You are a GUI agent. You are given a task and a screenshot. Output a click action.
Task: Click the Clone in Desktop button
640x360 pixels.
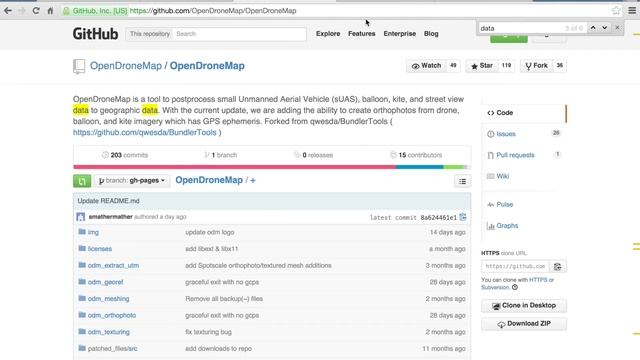524,306
